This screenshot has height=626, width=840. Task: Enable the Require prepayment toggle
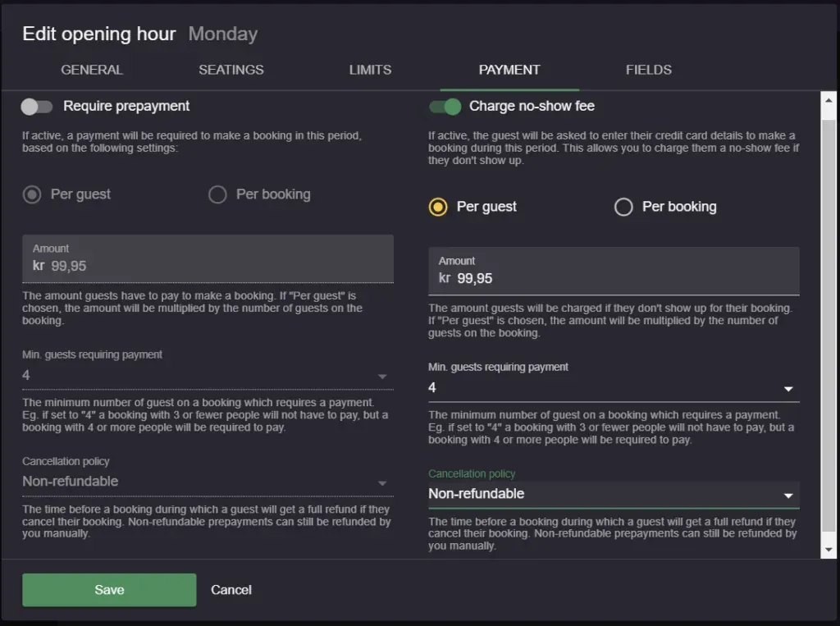(36, 107)
